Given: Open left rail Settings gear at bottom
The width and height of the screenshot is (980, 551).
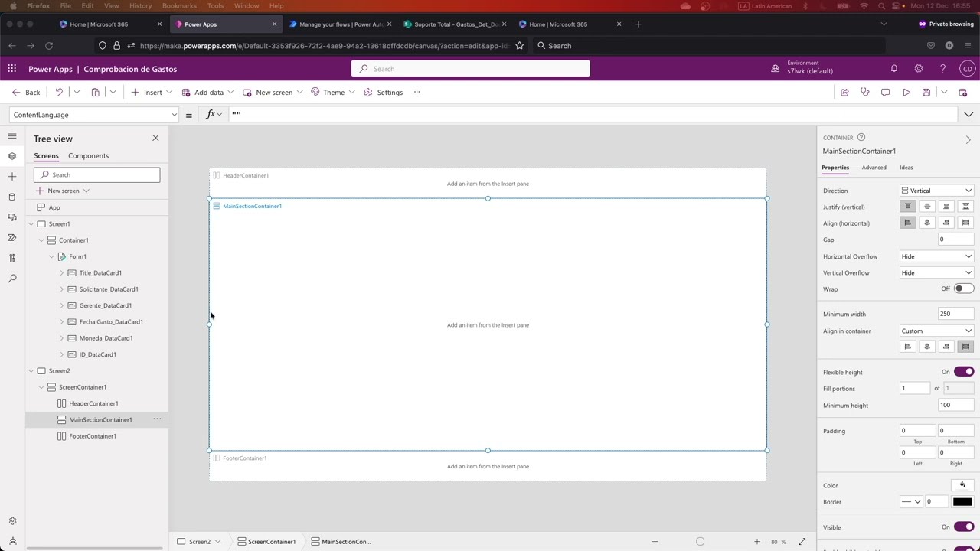Looking at the screenshot, I should tap(12, 521).
